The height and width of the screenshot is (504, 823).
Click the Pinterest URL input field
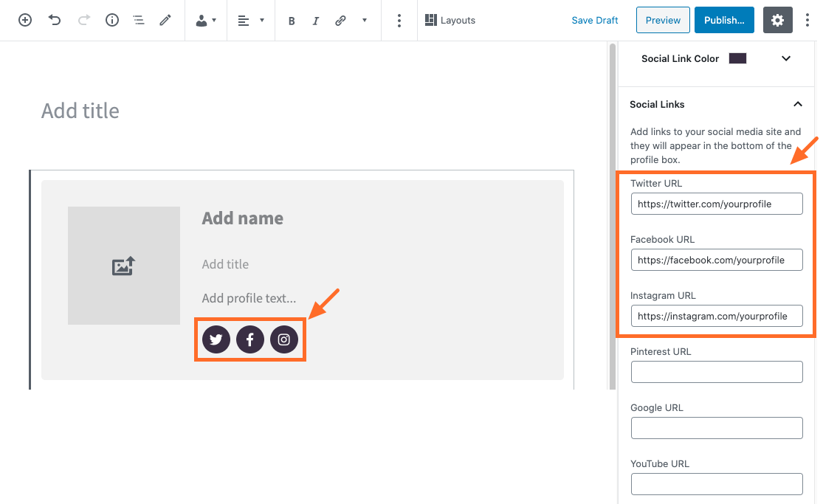pos(717,372)
